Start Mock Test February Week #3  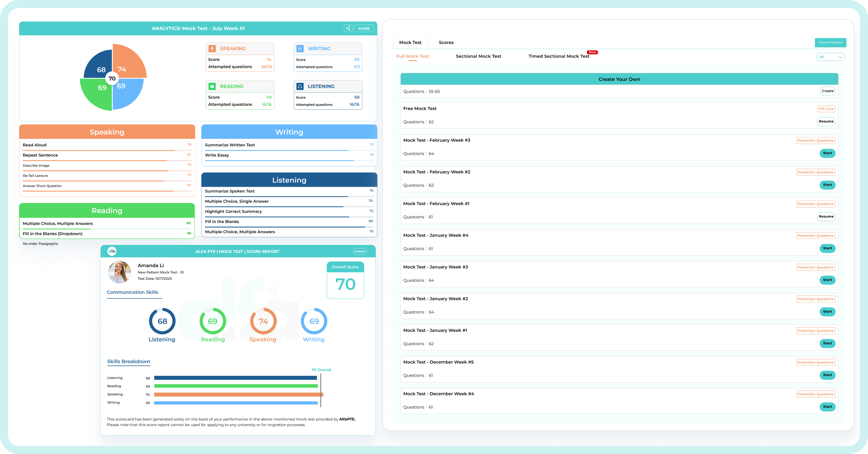click(x=827, y=153)
